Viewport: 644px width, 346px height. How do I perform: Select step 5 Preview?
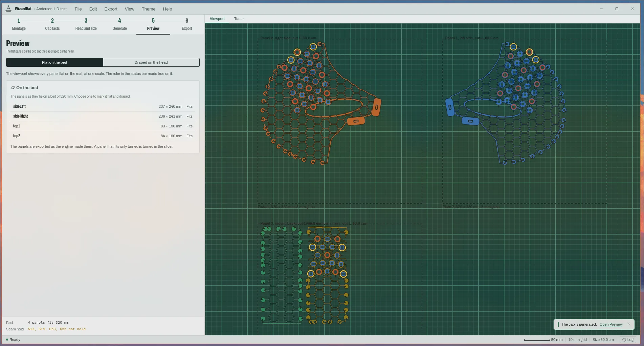(153, 24)
